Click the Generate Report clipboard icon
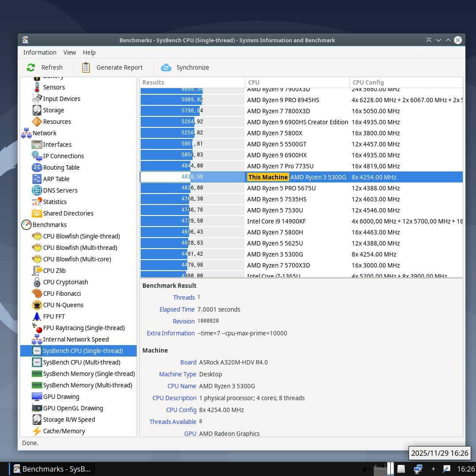476x476 pixels. pyautogui.click(x=86, y=67)
